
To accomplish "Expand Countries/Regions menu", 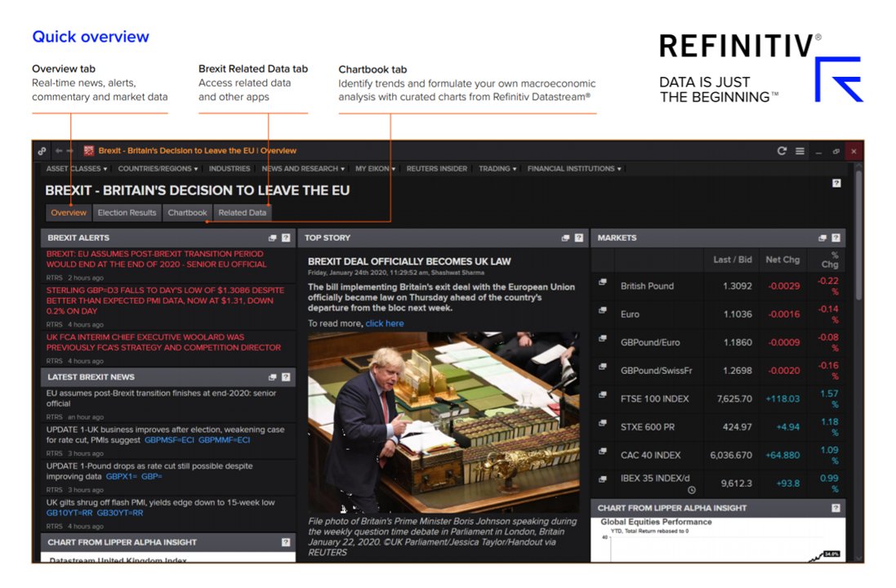I will click(x=158, y=169).
